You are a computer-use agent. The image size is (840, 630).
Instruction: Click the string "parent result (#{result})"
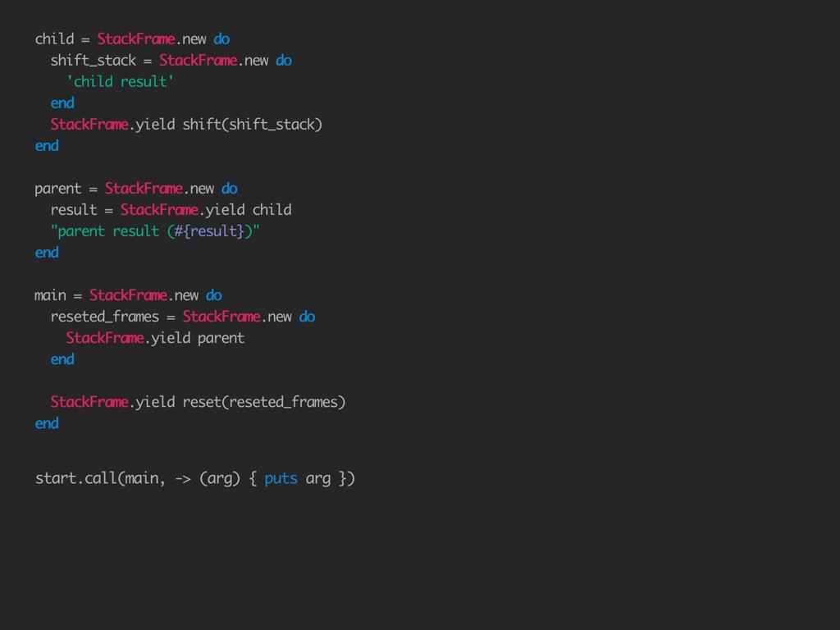155,231
